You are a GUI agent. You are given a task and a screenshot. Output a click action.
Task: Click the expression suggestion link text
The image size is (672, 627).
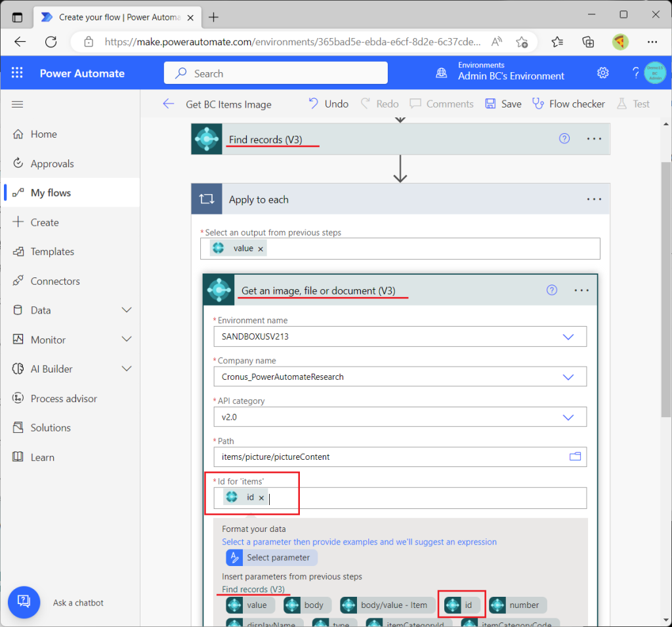tap(359, 542)
